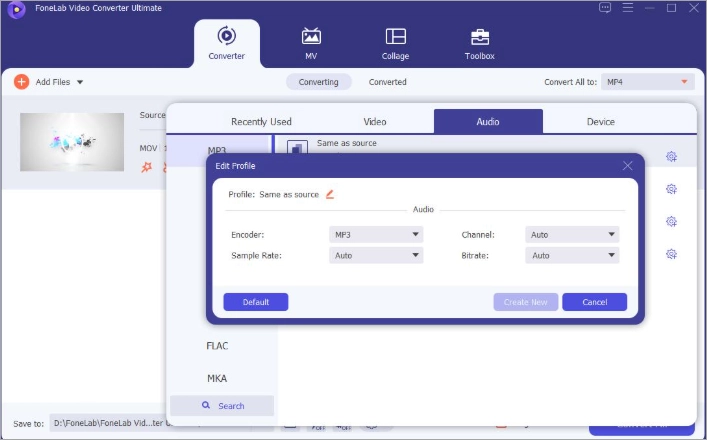Click the Search format field
The image size is (707, 440).
pyautogui.click(x=222, y=406)
